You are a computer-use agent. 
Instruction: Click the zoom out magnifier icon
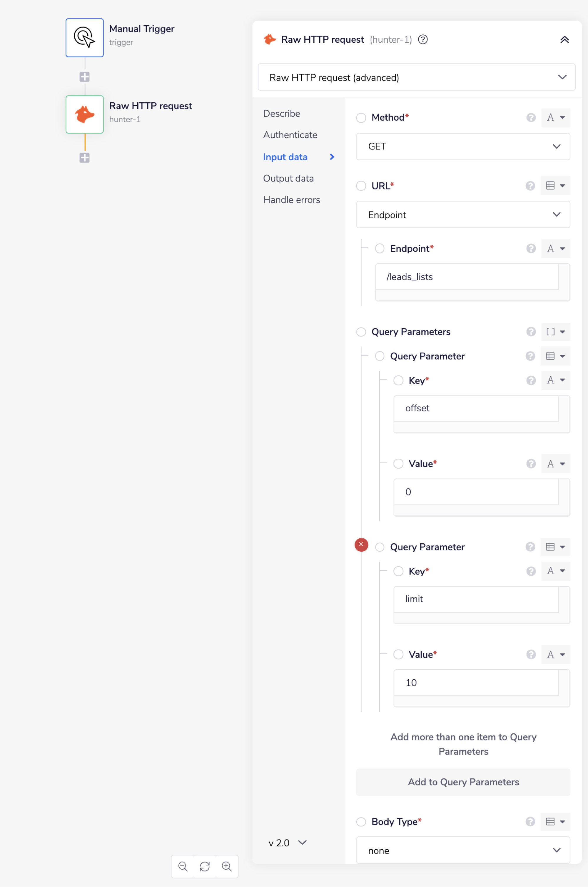(183, 866)
